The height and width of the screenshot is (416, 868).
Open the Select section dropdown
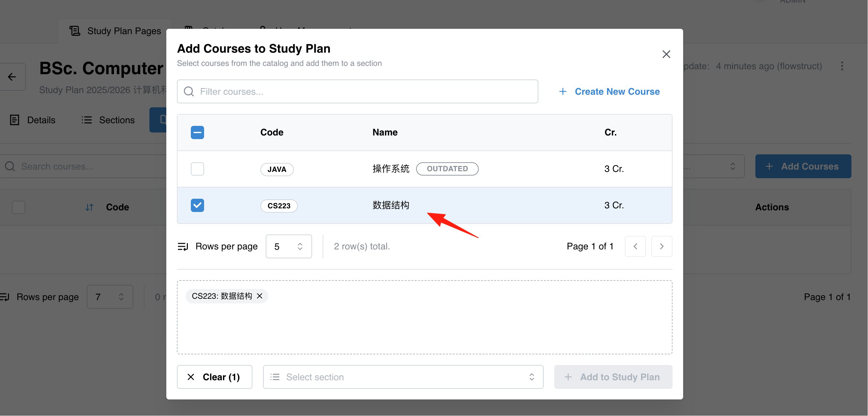pyautogui.click(x=403, y=377)
